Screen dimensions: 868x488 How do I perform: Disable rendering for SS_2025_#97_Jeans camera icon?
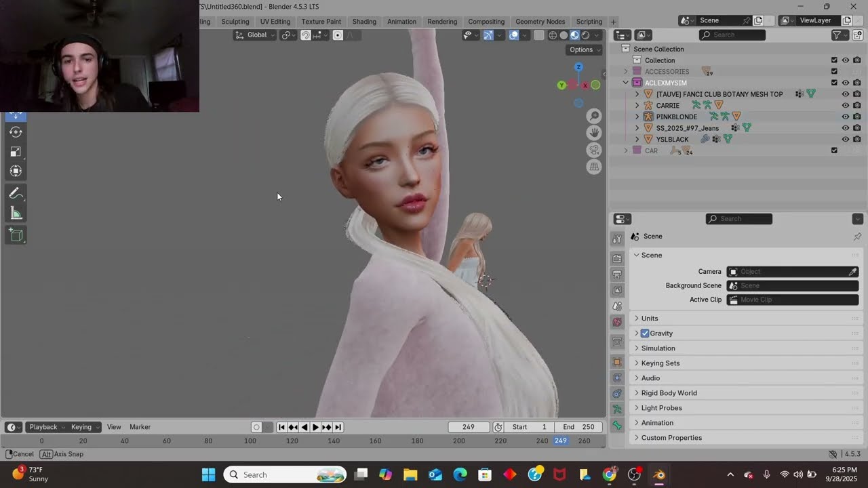[x=857, y=128]
